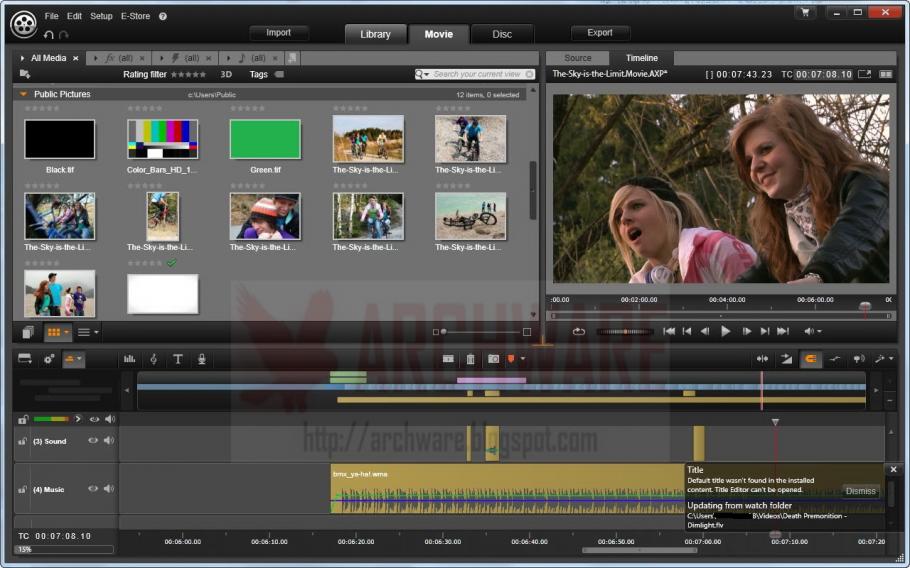Click the trim mode icon in timeline toolbar
Image resolution: width=910 pixels, height=568 pixels.
pos(763,359)
